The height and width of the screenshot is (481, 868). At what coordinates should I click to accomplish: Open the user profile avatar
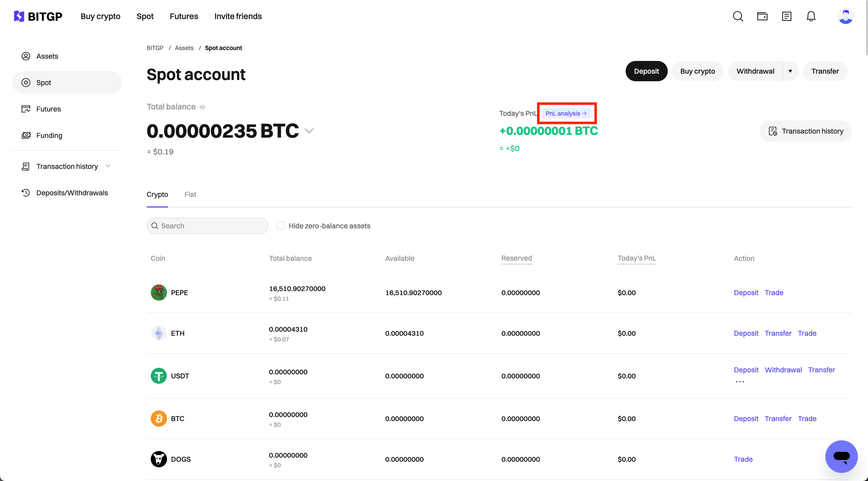[x=845, y=16]
